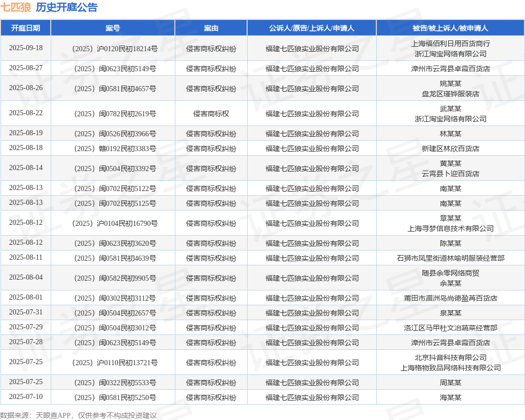Click case number 闽0504民初3392号

(x=115, y=169)
